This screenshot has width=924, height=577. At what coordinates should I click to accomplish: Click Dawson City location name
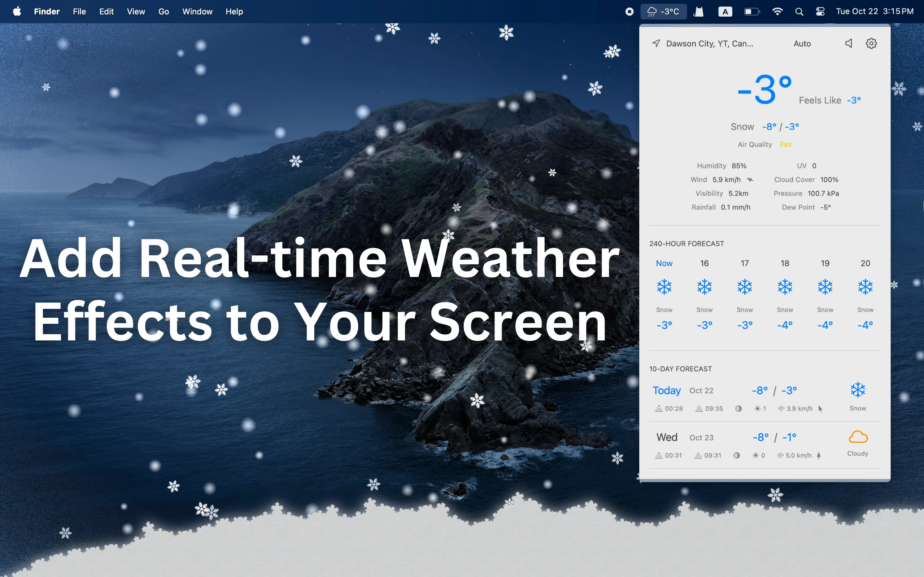(x=709, y=44)
